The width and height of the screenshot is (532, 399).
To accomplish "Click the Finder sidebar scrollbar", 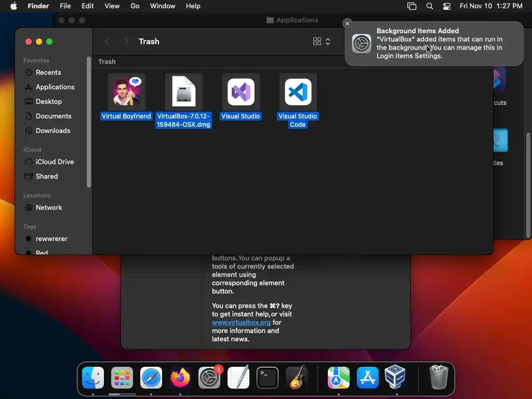I will pos(89,122).
